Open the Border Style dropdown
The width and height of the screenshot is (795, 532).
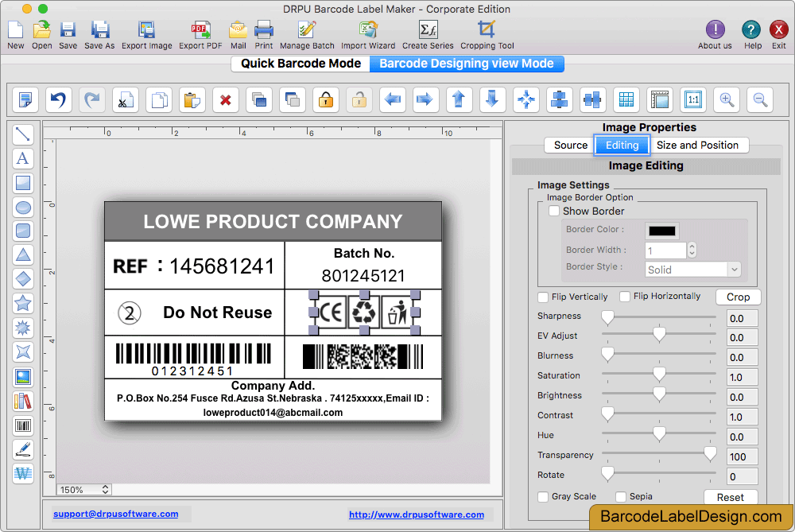point(692,270)
